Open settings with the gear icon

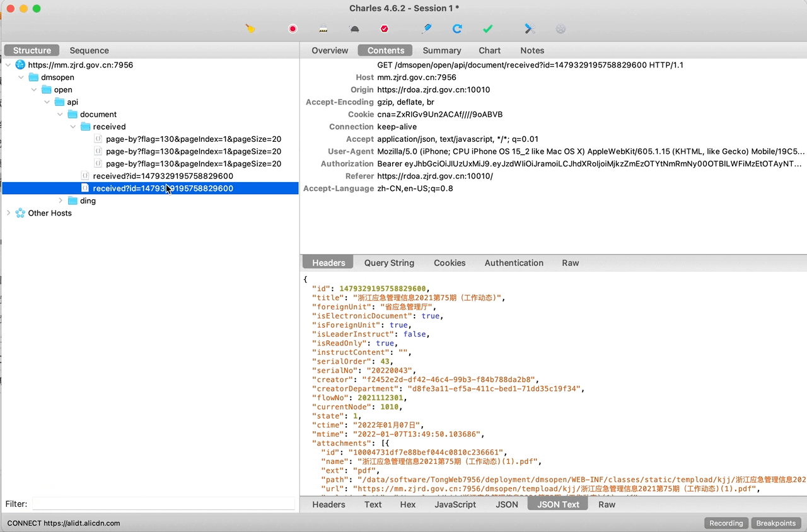coord(560,28)
